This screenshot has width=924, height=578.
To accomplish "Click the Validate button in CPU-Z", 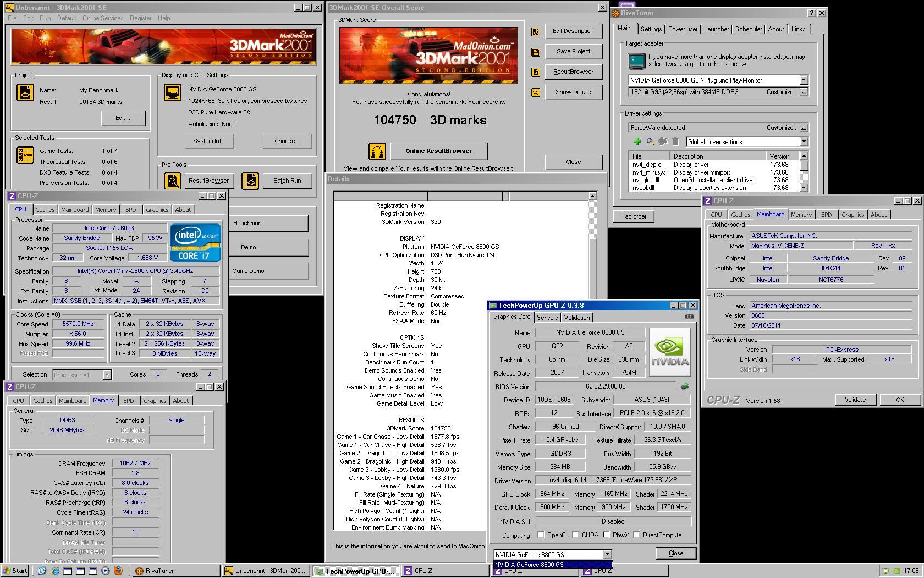I will 855,400.
